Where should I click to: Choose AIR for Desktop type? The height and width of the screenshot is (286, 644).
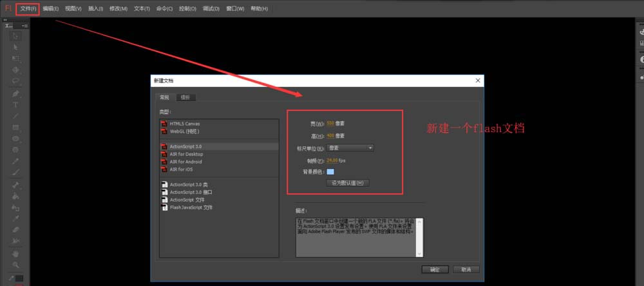[219, 154]
